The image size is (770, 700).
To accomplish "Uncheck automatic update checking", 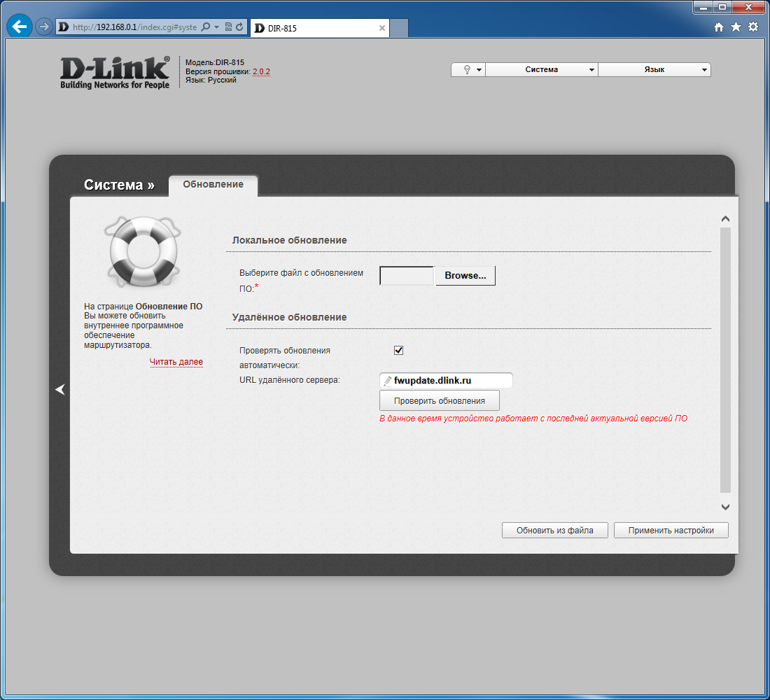I will [400, 350].
